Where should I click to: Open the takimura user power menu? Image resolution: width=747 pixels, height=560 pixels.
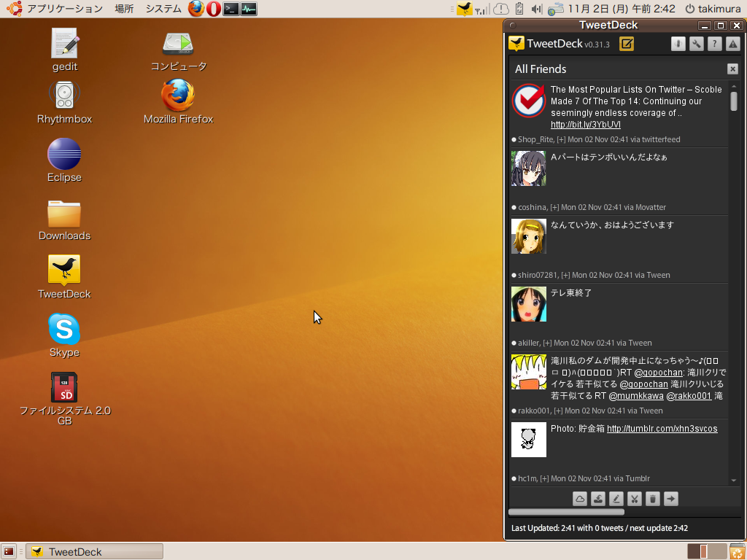(713, 9)
